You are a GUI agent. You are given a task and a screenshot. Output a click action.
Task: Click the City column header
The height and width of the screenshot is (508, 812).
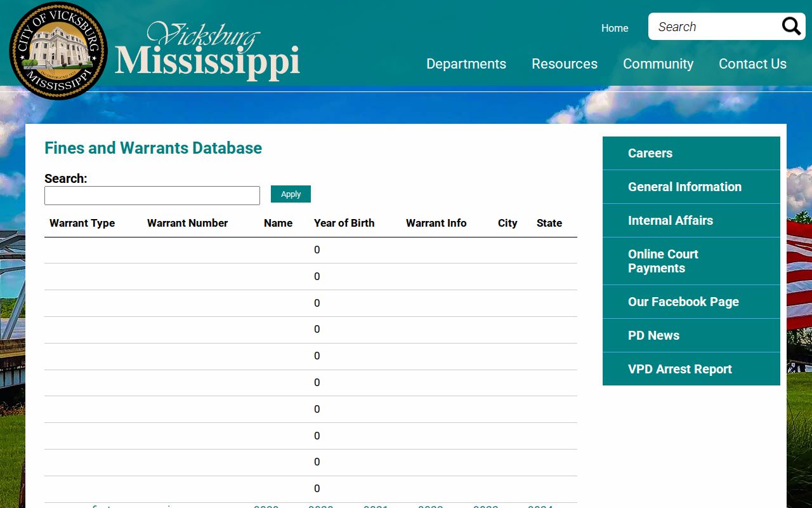tap(507, 223)
